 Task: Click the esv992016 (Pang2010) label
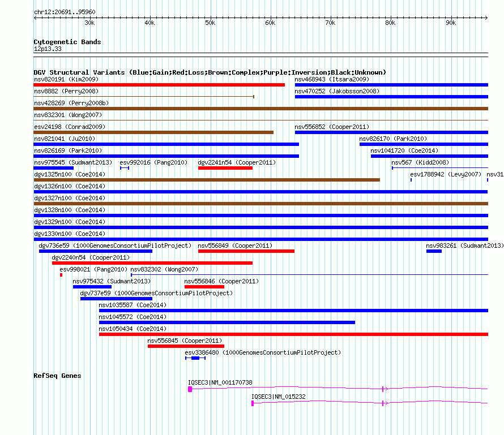(153, 162)
